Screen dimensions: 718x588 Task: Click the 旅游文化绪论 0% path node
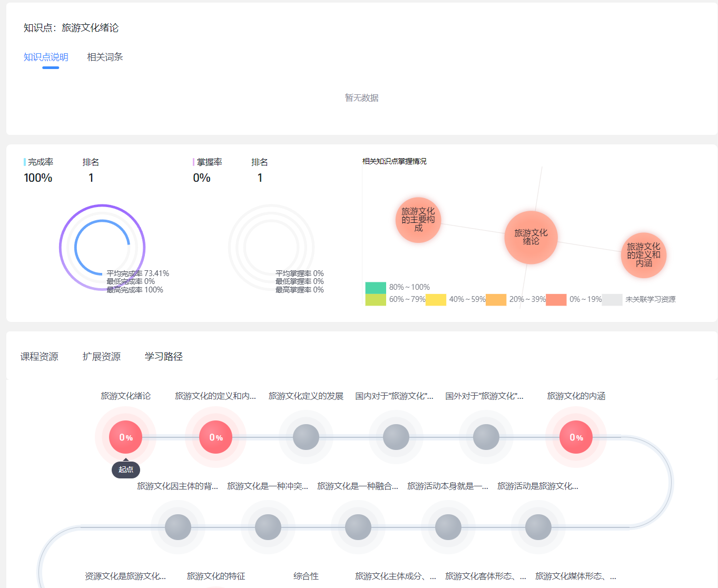(x=125, y=437)
